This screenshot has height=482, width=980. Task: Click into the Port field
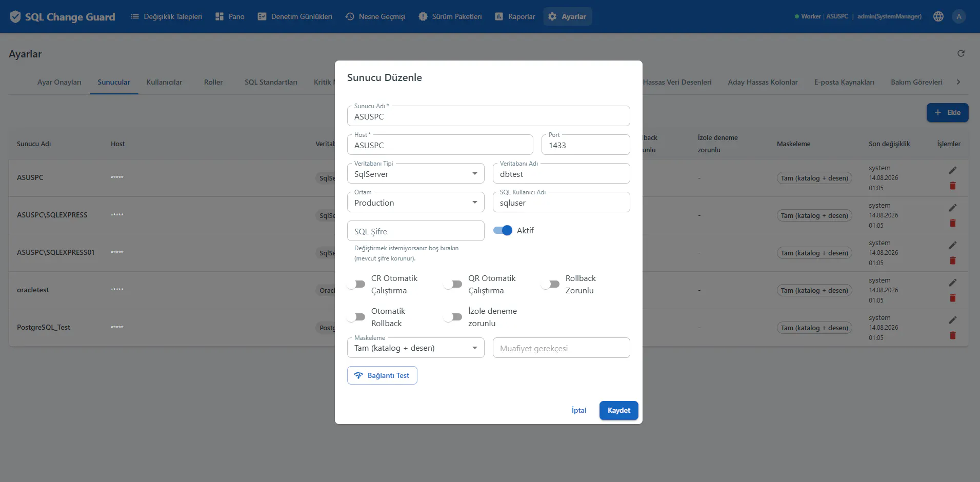click(586, 145)
